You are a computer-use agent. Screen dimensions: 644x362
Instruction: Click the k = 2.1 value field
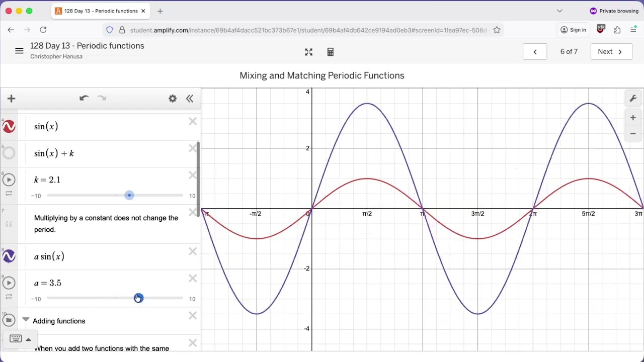point(47,180)
